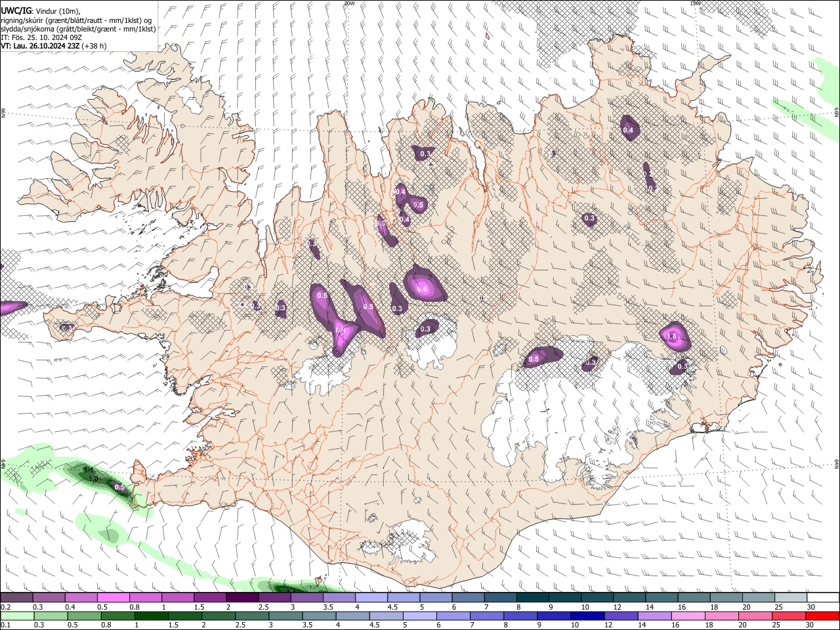Select the deep navy blue swatch at lower legend 10

tap(587, 616)
